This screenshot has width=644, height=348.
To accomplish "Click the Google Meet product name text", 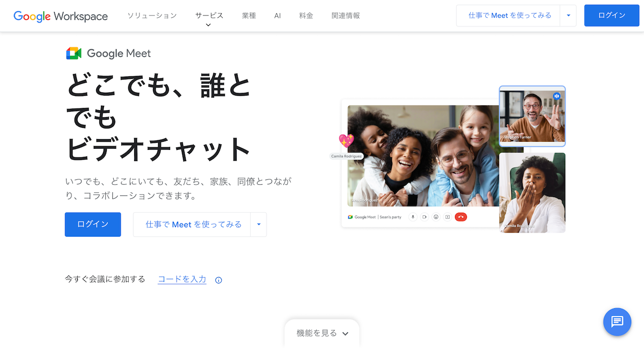I will pyautogui.click(x=119, y=53).
